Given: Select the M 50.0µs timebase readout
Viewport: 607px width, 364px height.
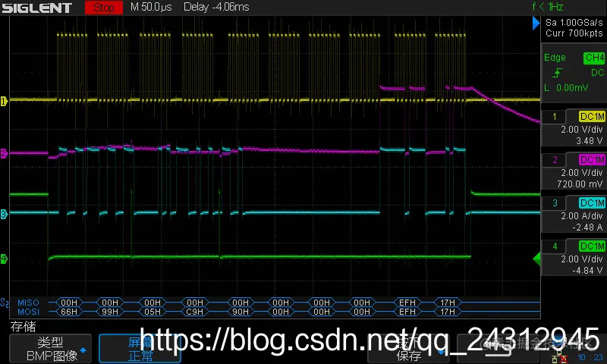Looking at the screenshot, I should point(151,7).
